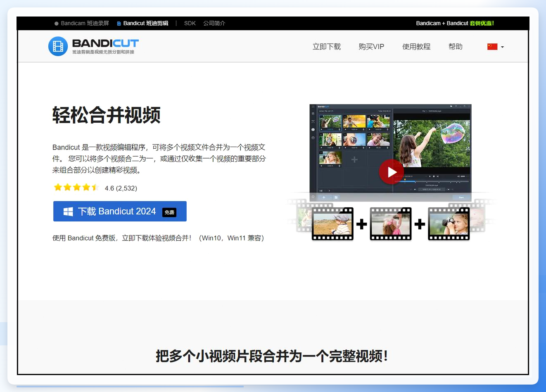Click the Windows logo on download button
This screenshot has width=546, height=392.
coord(68,212)
